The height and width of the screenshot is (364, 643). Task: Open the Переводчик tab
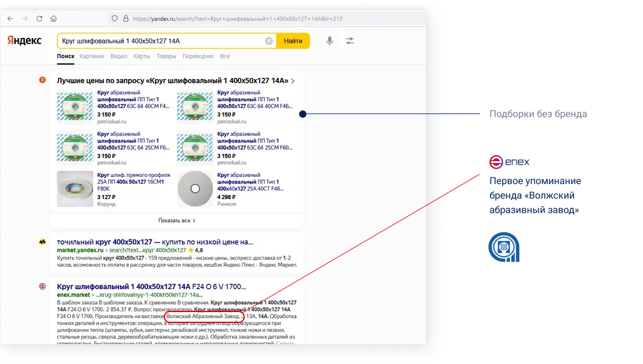198,56
